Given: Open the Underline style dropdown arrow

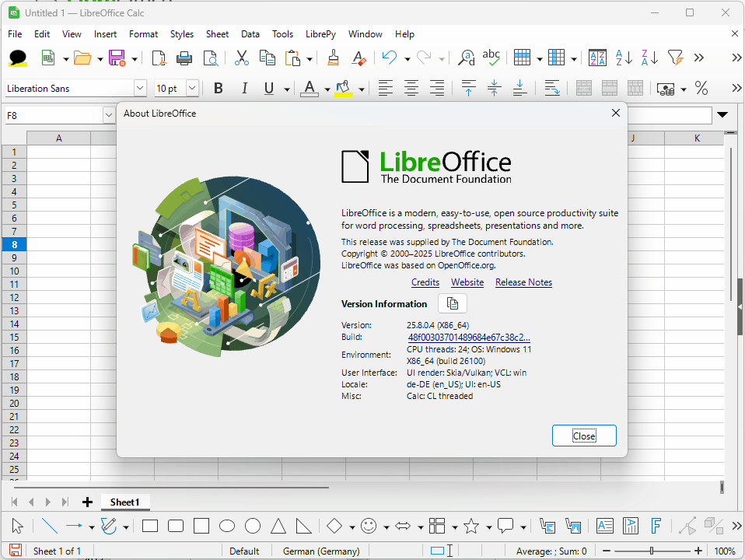Looking at the screenshot, I should click(286, 89).
